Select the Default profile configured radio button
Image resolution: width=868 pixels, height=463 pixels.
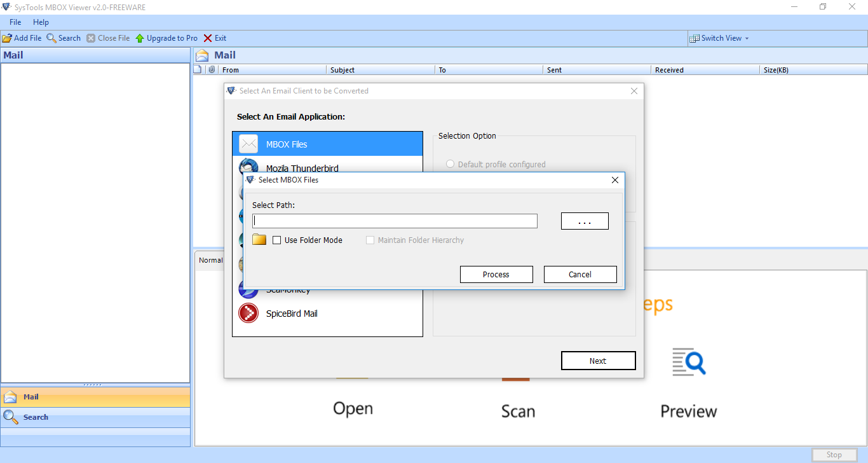(451, 163)
